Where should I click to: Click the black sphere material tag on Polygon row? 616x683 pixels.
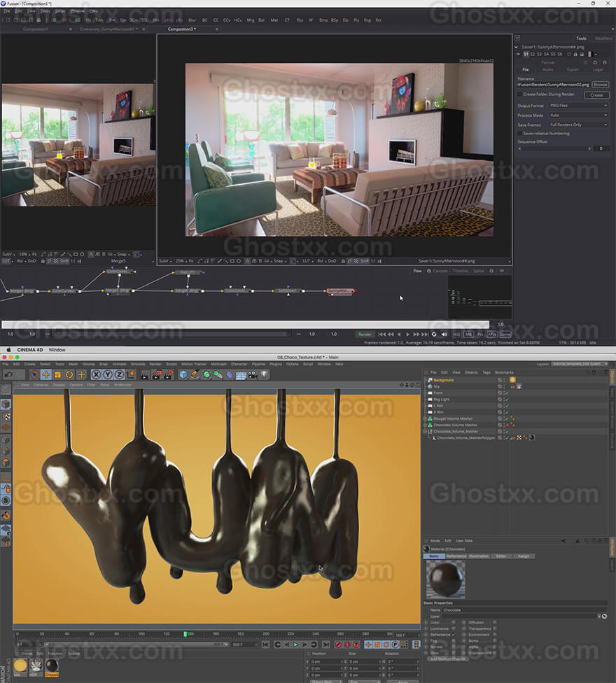click(x=532, y=437)
